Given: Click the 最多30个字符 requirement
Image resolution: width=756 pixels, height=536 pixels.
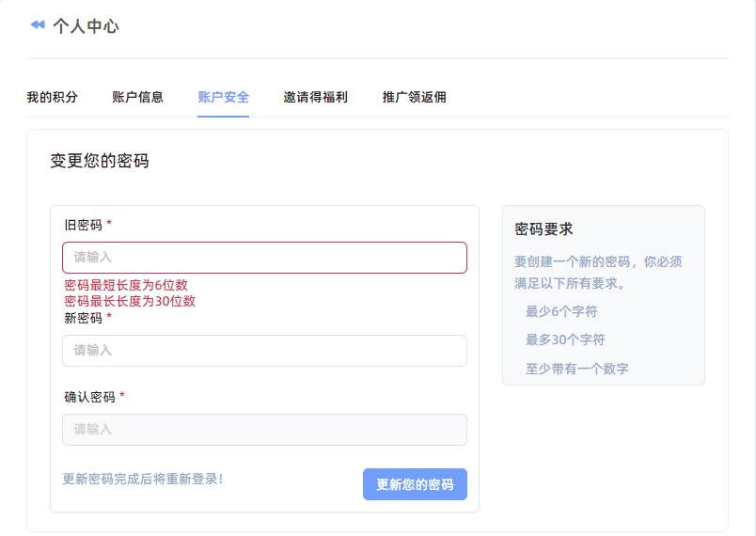Looking at the screenshot, I should pos(565,339).
